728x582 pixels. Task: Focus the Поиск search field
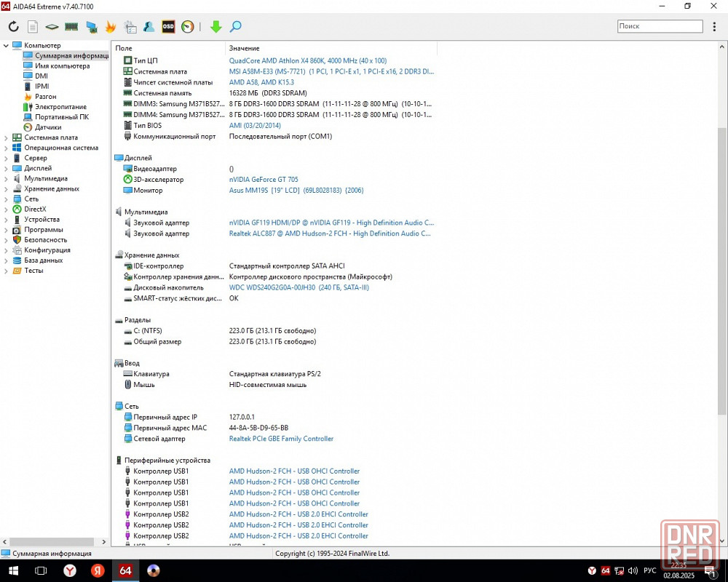(660, 26)
